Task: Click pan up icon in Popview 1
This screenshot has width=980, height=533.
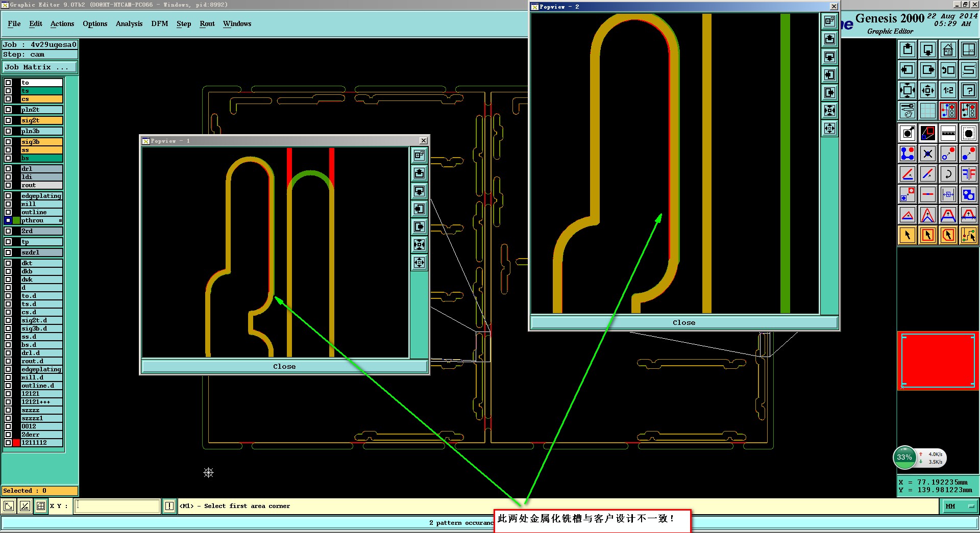Action: [x=419, y=173]
